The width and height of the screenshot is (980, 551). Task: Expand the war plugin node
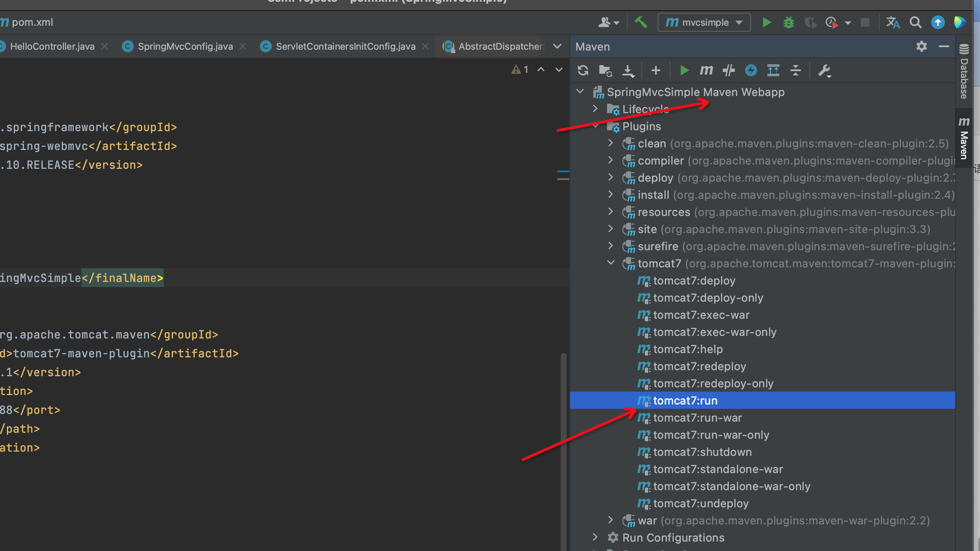click(x=611, y=520)
